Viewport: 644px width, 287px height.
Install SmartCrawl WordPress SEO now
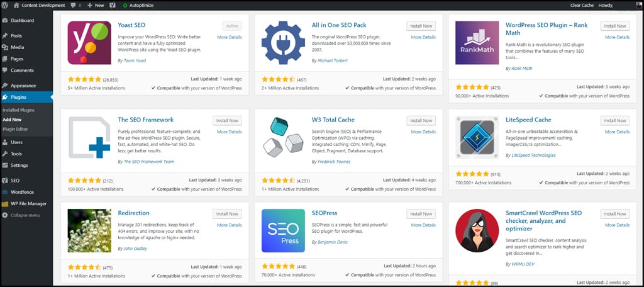point(615,214)
